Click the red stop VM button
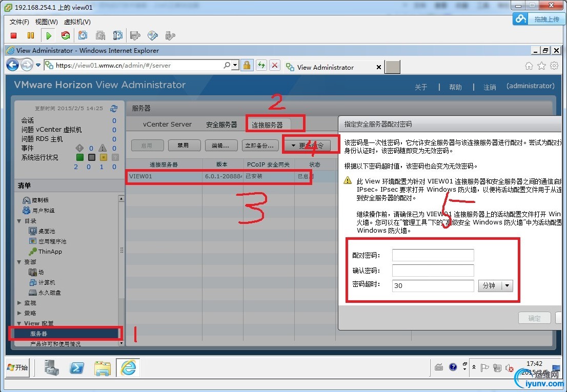 [x=14, y=35]
